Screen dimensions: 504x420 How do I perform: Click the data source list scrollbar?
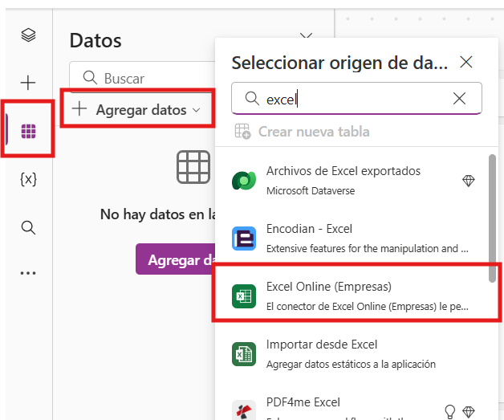coord(492,217)
